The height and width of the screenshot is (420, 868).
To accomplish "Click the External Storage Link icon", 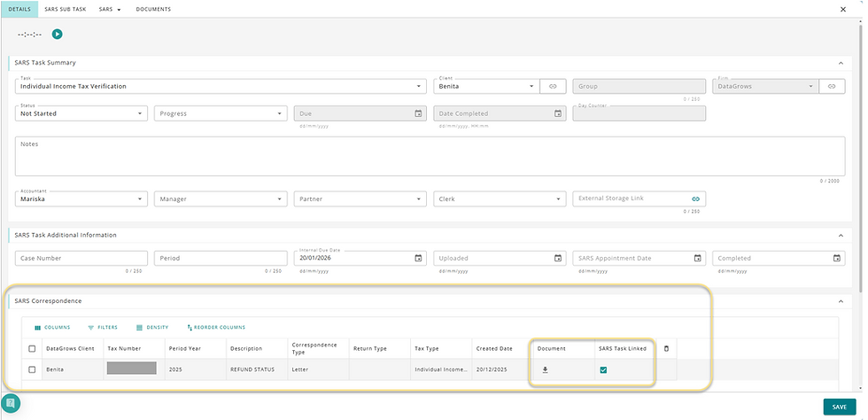I will (x=695, y=199).
